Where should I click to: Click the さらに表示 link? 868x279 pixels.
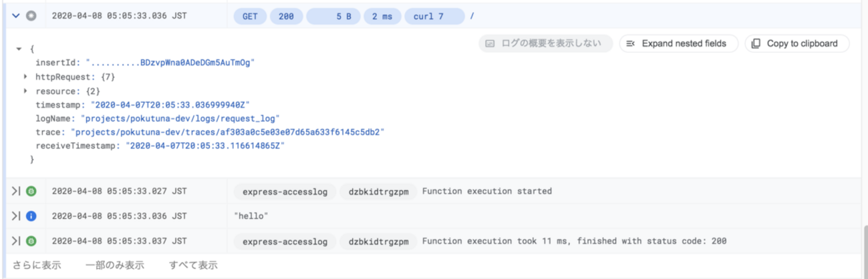click(x=37, y=265)
